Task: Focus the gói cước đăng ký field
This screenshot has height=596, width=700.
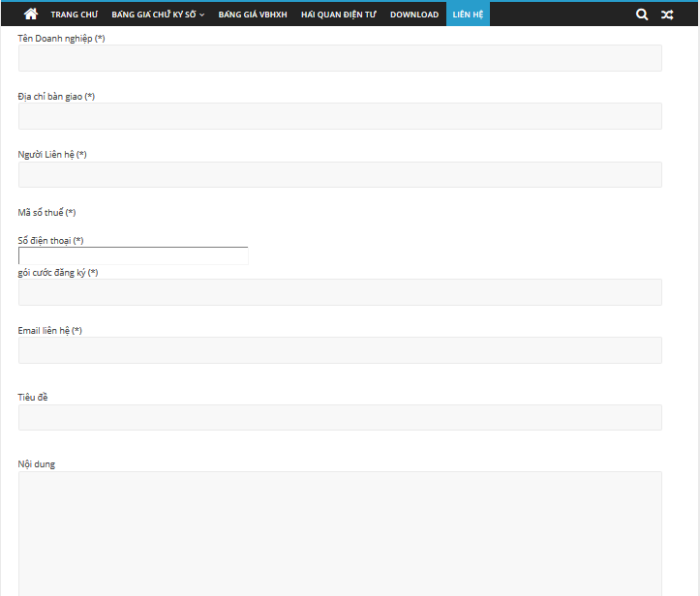Action: tap(340, 292)
